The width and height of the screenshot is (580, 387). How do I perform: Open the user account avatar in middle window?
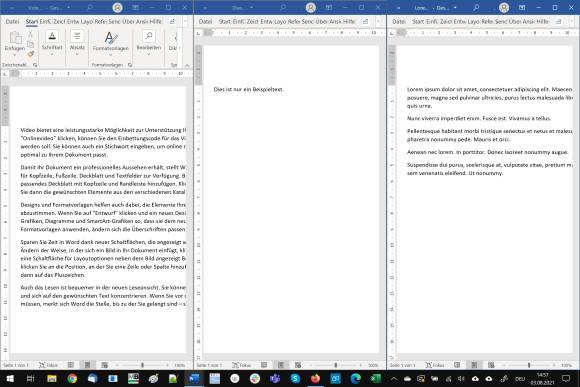pyautogui.click(x=311, y=7)
